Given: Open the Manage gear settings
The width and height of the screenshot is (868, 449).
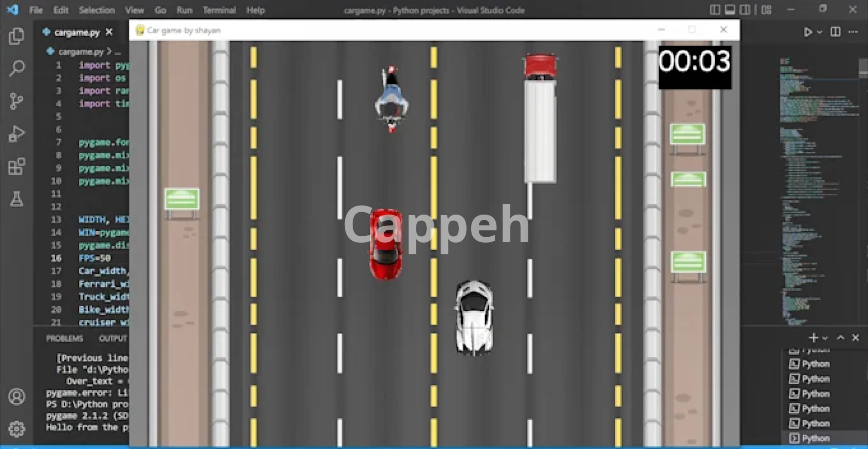Looking at the screenshot, I should coord(17,429).
